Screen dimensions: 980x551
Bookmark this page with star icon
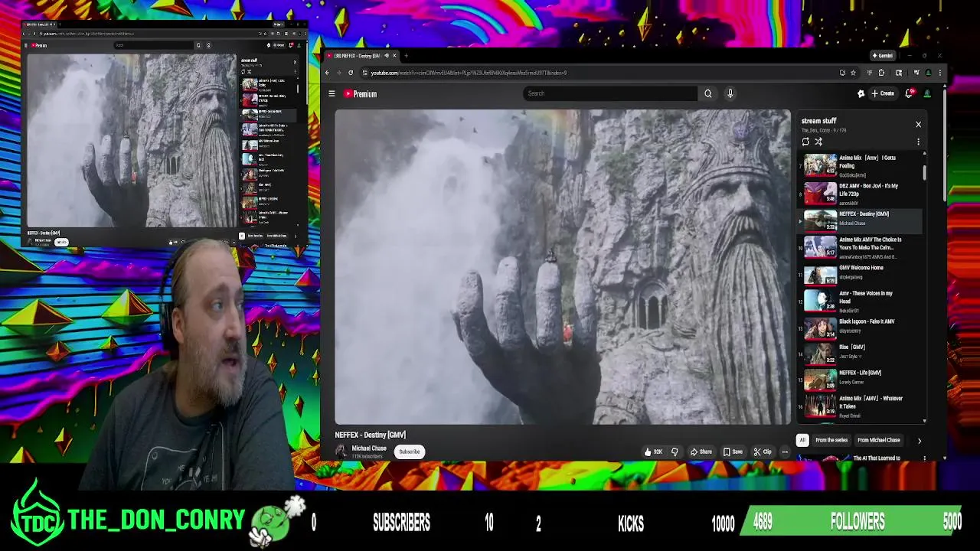[x=853, y=73]
